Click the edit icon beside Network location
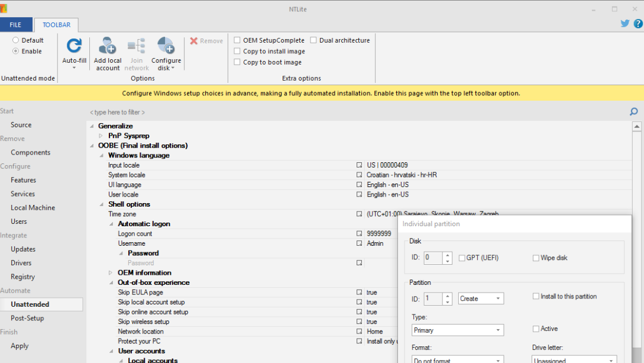 360,332
